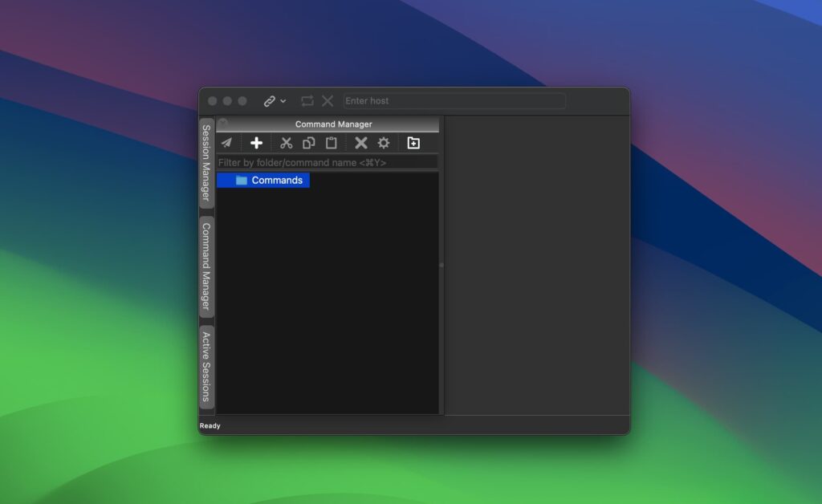Open command settings via the gear icon
822x504 pixels.
click(x=384, y=142)
